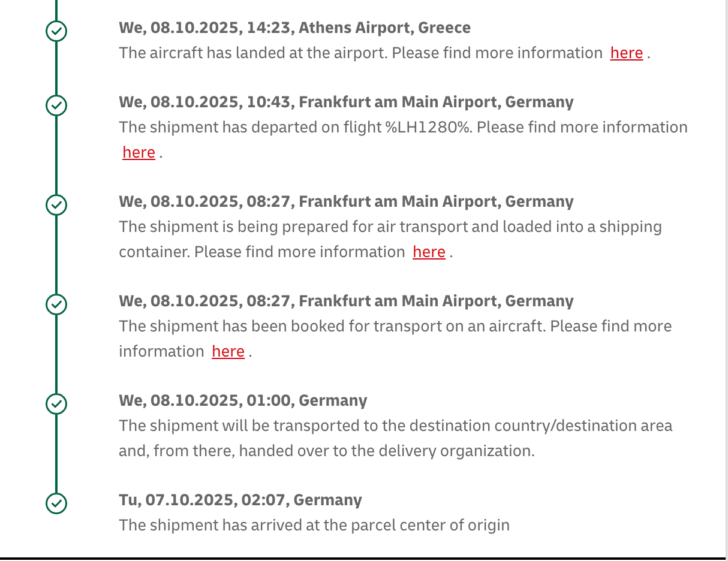Click the checkmark beside the 'booked for transport' entry

pyautogui.click(x=56, y=304)
